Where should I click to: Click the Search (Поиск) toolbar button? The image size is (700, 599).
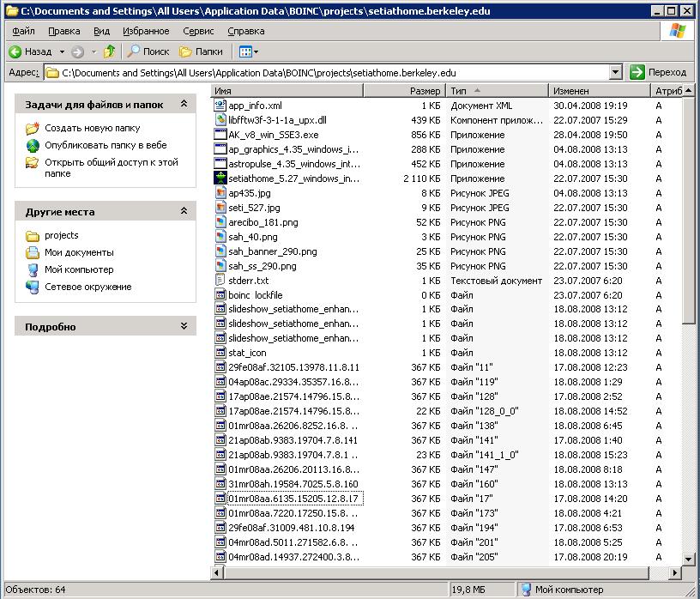(x=148, y=51)
